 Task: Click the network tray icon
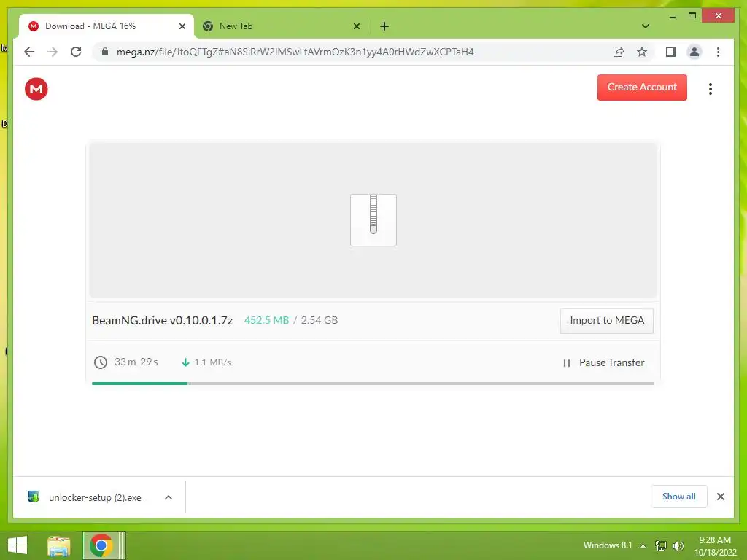pos(661,545)
